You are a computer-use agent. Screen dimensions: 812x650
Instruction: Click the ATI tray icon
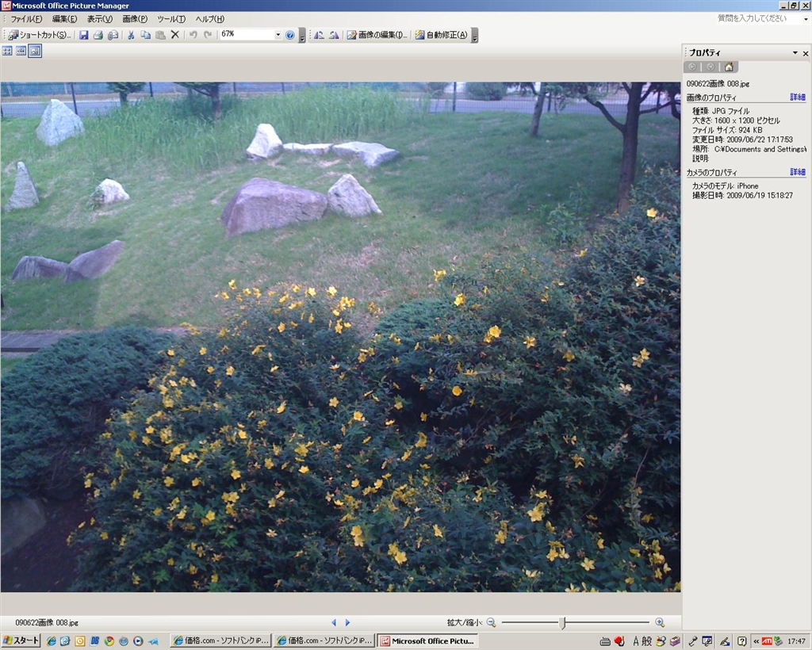point(767,641)
